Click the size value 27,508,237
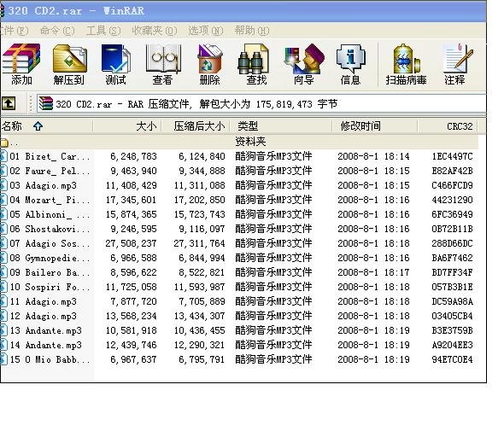 pyautogui.click(x=131, y=243)
